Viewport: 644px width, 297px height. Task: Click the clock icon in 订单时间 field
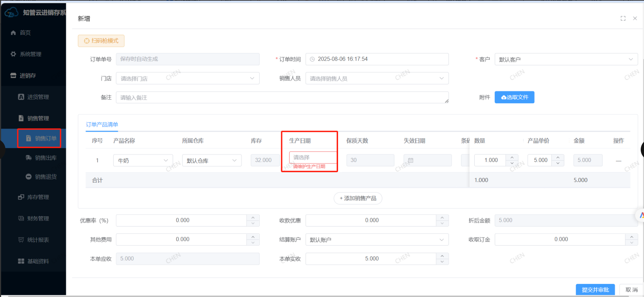[312, 59]
